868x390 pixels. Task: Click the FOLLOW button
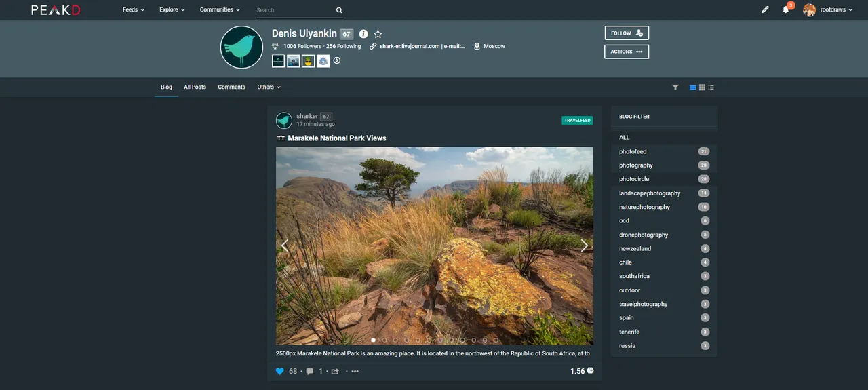pos(627,33)
